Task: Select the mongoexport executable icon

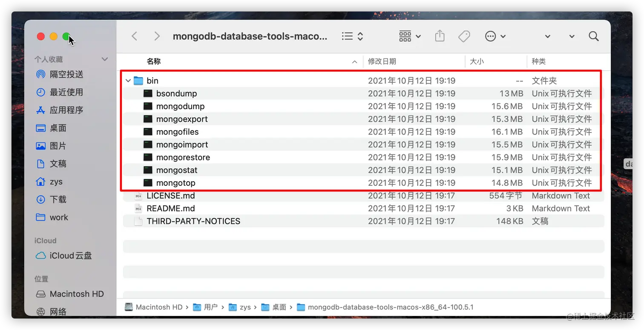Action: pyautogui.click(x=148, y=119)
